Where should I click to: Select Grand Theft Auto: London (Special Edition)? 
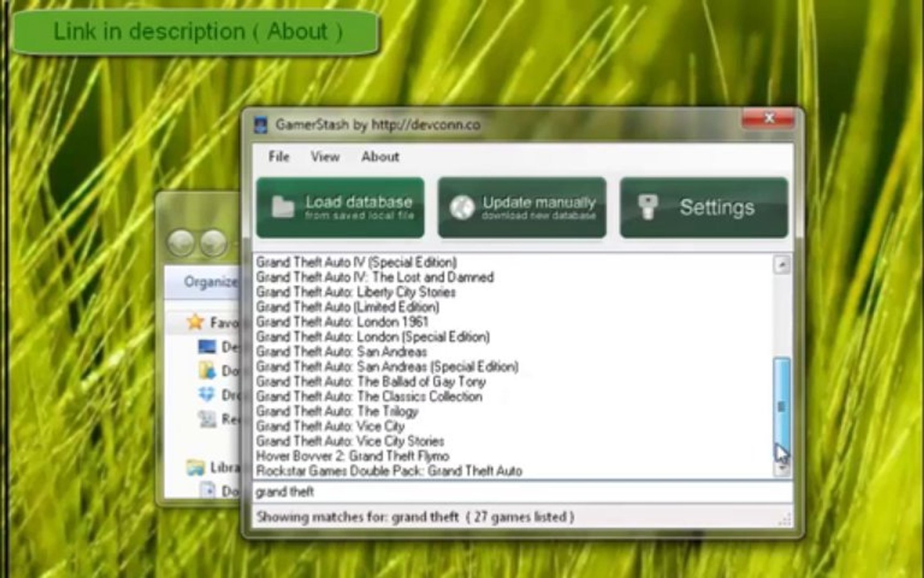tap(373, 337)
